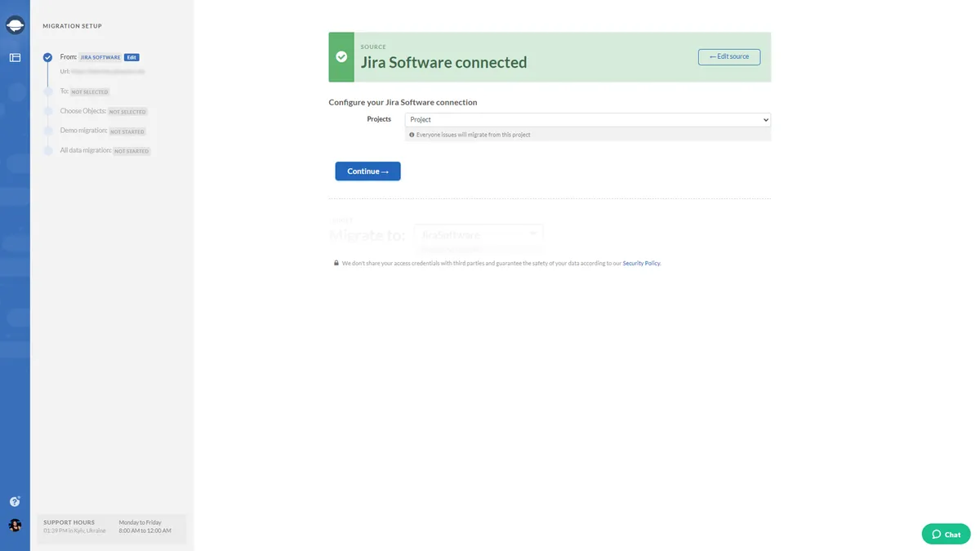Click the Continue button
The width and height of the screenshot is (980, 551).
[367, 171]
